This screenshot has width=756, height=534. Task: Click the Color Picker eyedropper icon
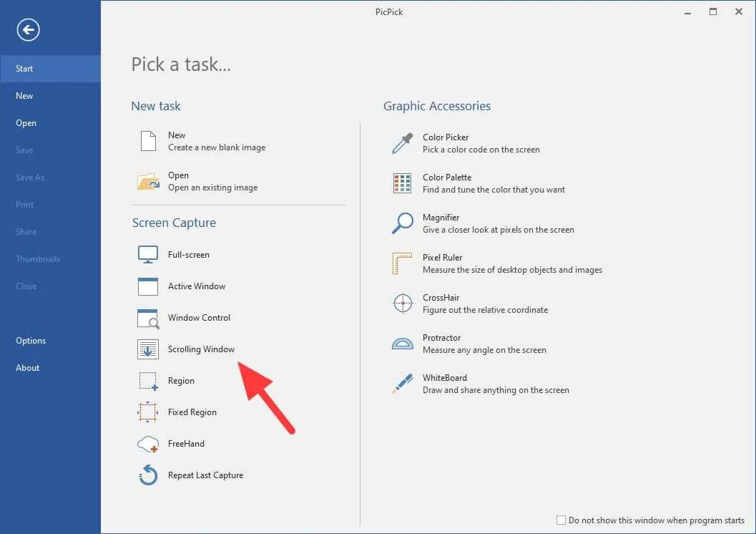pos(403,143)
